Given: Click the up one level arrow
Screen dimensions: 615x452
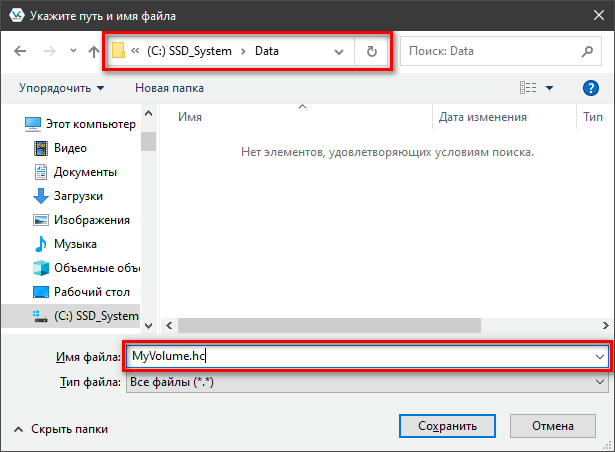Looking at the screenshot, I should [x=94, y=51].
